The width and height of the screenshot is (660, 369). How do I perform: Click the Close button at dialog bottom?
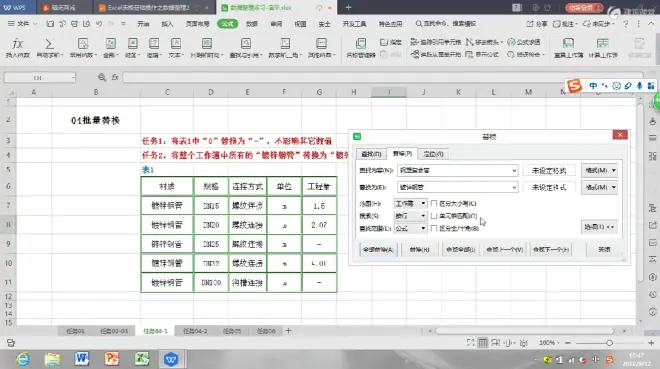tap(604, 250)
